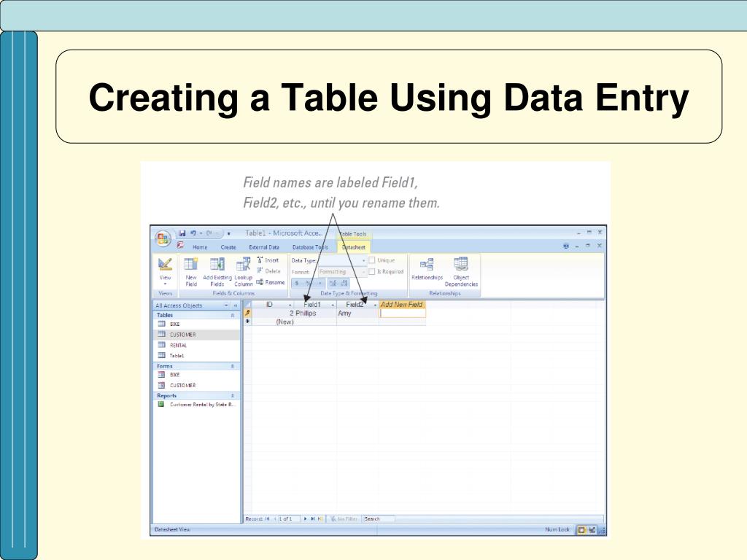
Task: Switch to the Database Tools tab
Action: point(310,247)
